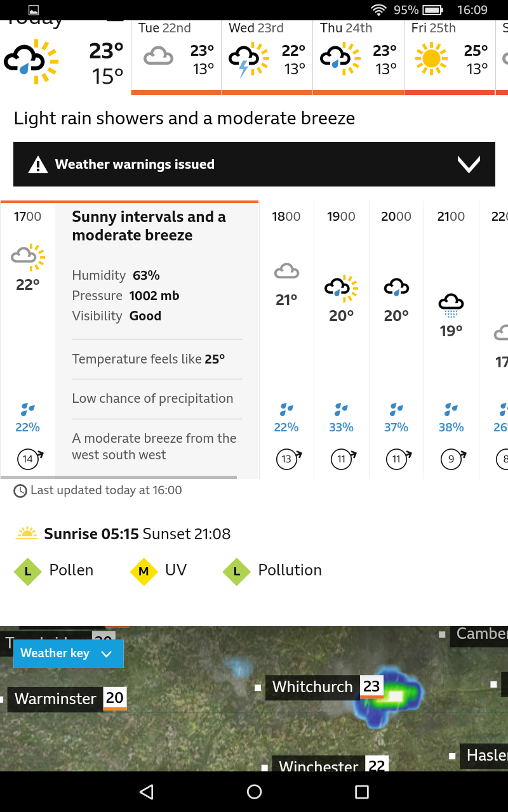Tap the Whitchurch 23 map label

pos(324,687)
